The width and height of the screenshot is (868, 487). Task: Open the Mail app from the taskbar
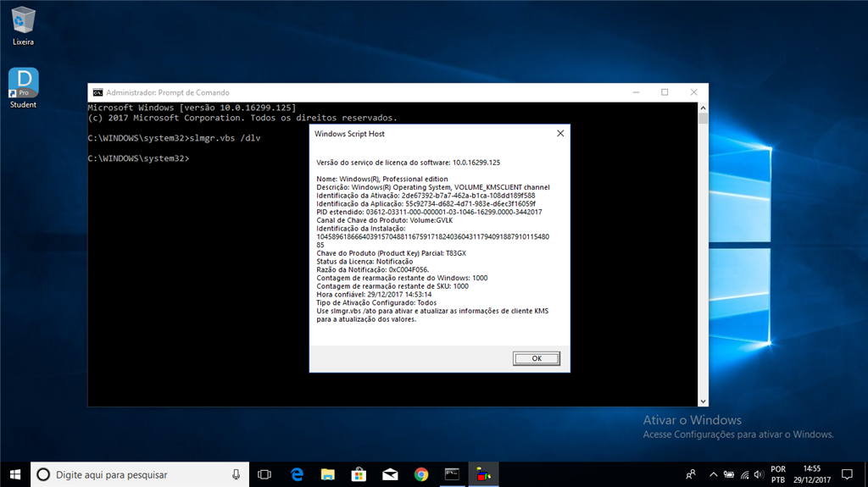click(390, 474)
